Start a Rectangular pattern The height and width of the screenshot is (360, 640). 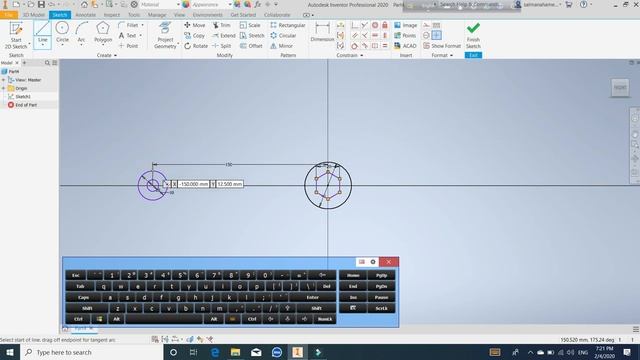(288, 25)
